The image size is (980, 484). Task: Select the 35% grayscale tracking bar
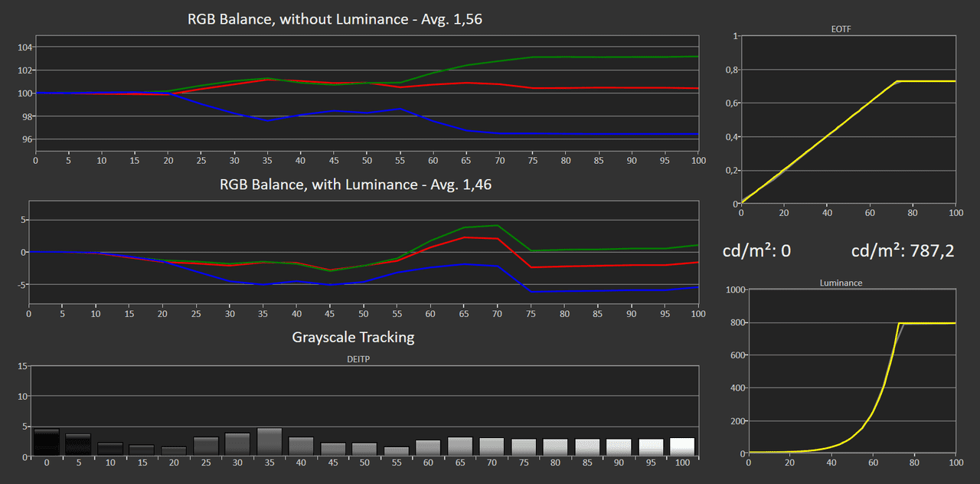point(269,442)
